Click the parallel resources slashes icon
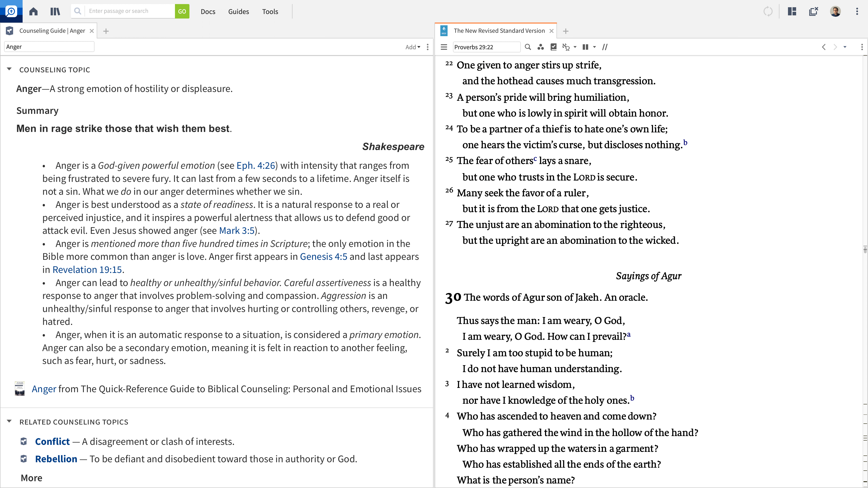 tap(605, 47)
